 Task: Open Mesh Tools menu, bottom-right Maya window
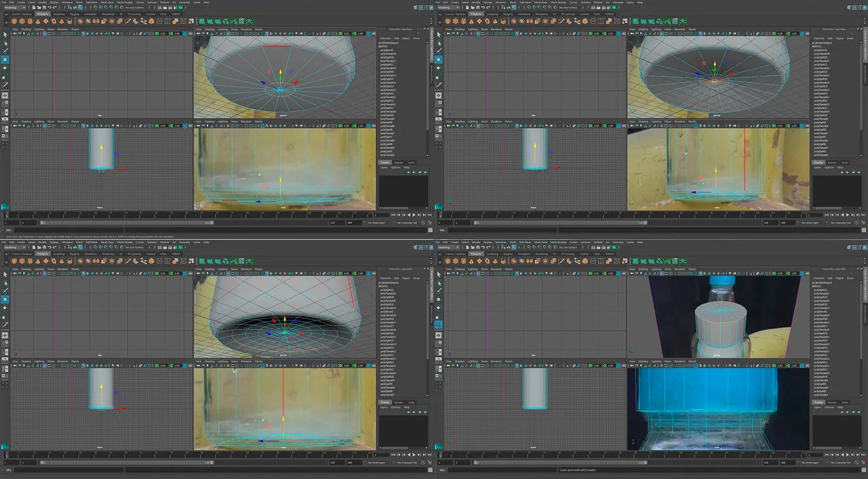click(541, 242)
